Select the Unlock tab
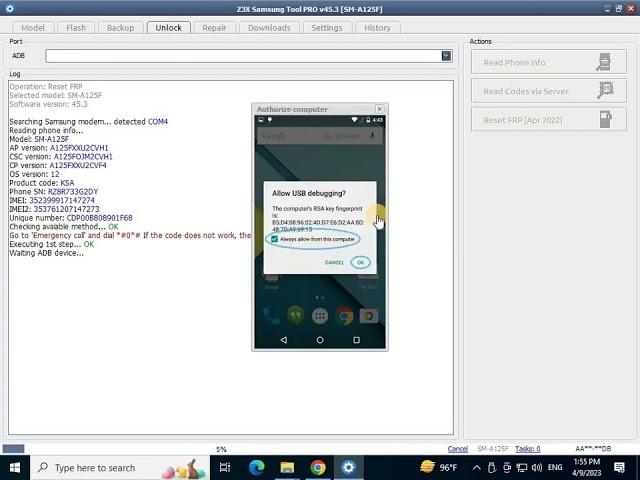 tap(169, 28)
